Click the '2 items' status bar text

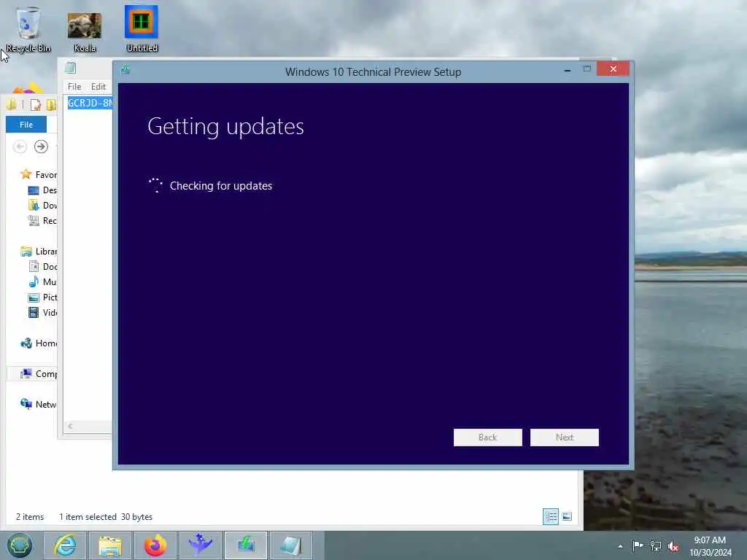29,517
